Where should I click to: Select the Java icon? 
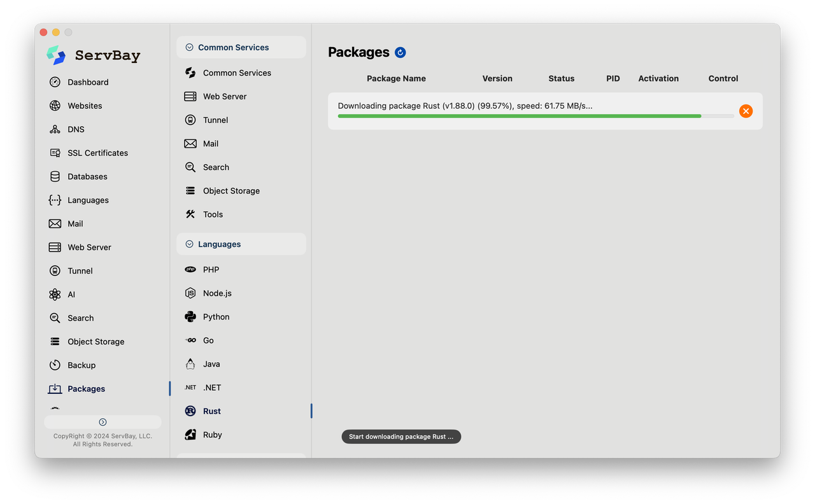(190, 363)
